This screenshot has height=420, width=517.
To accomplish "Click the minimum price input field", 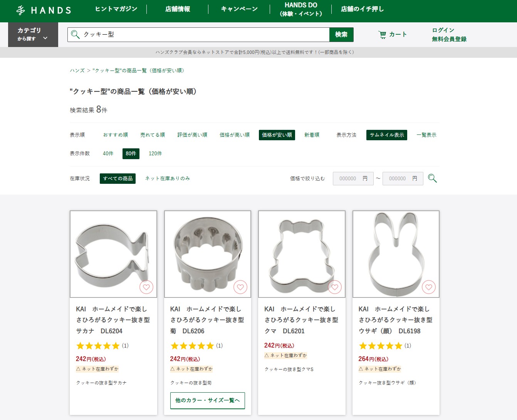I will [351, 178].
